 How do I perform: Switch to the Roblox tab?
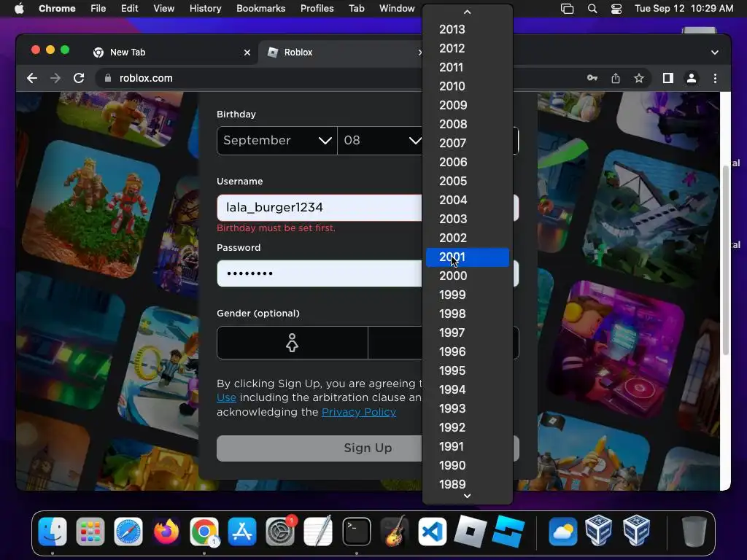tap(341, 52)
